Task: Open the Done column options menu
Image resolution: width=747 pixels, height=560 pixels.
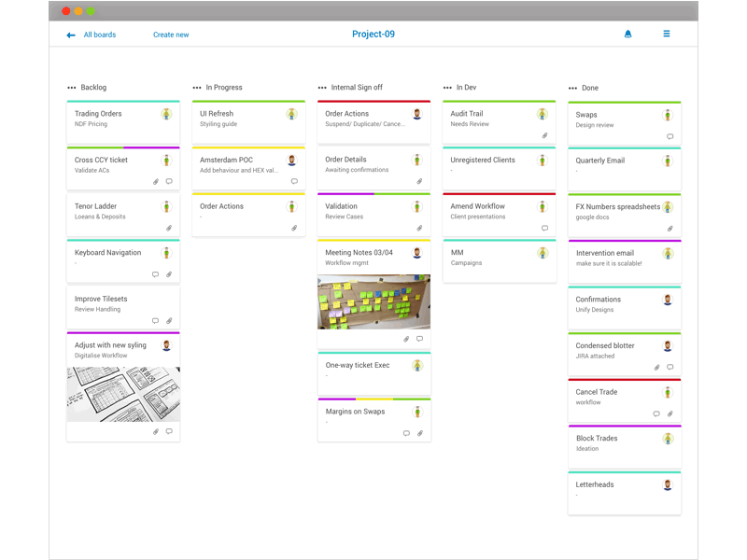Action: 572,87
